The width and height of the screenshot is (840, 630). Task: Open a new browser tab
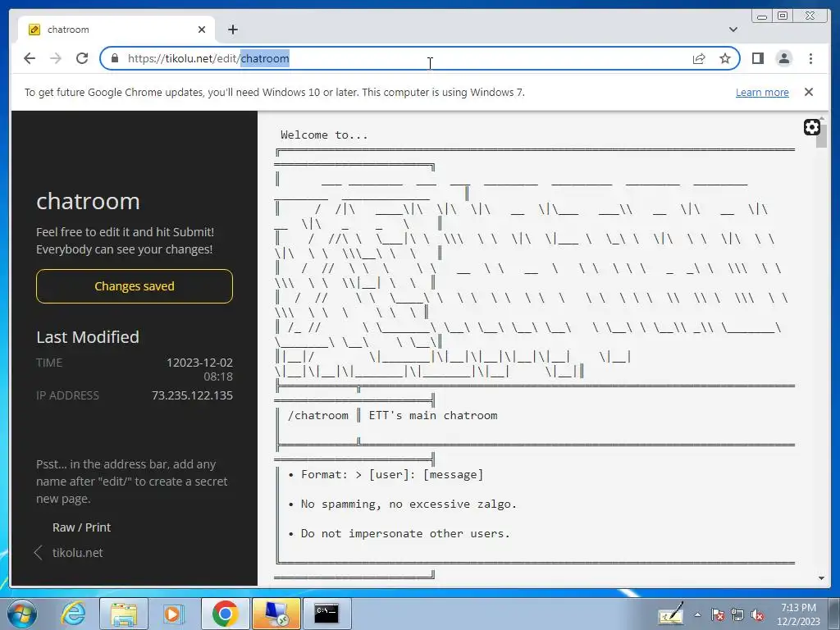(232, 30)
